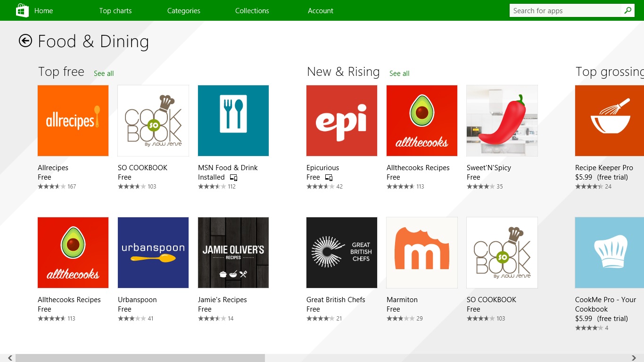
Task: Click the Marmiton app name text
Action: (402, 300)
